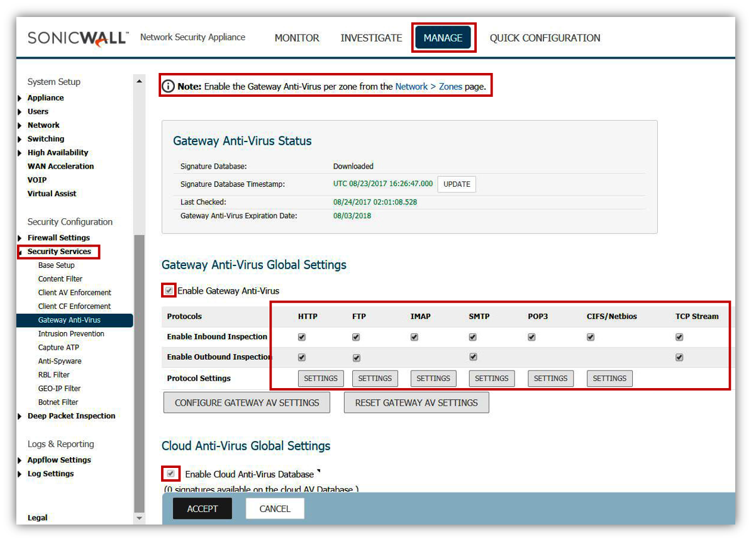This screenshot has width=756, height=539.
Task: Open Client AV Enforcement page
Action: point(74,292)
